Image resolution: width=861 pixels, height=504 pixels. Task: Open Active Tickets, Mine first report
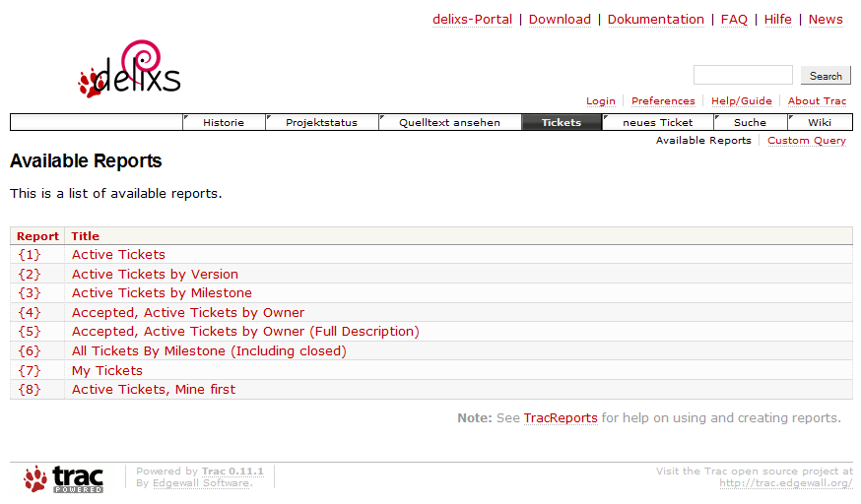(154, 390)
